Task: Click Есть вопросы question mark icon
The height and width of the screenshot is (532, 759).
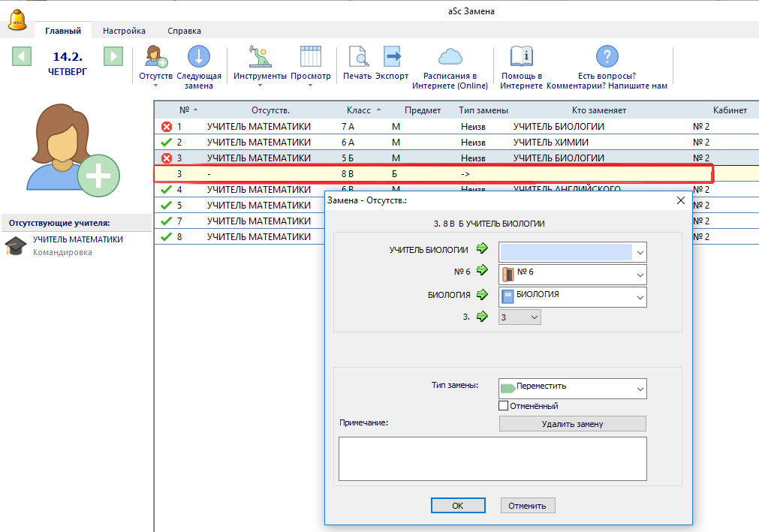Action: 607,56
